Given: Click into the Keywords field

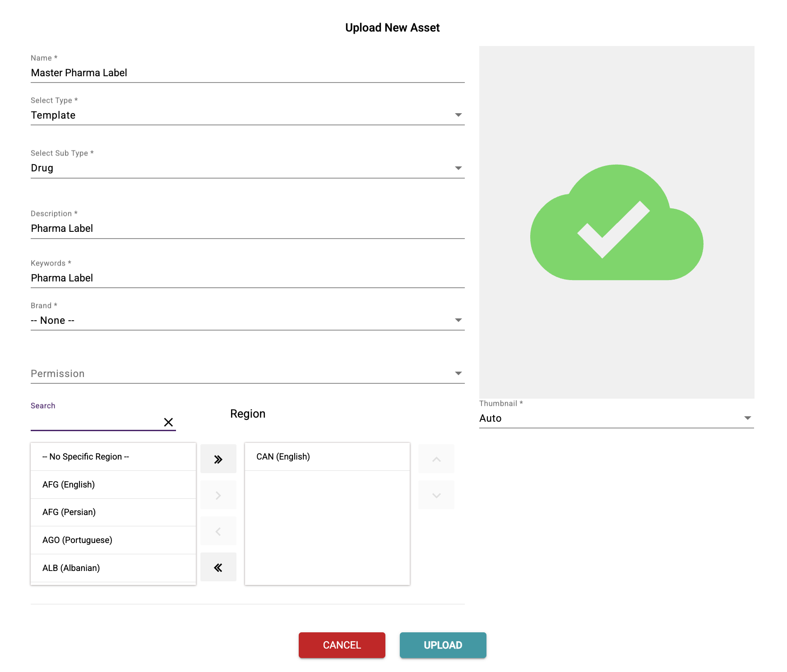Looking at the screenshot, I should (247, 278).
